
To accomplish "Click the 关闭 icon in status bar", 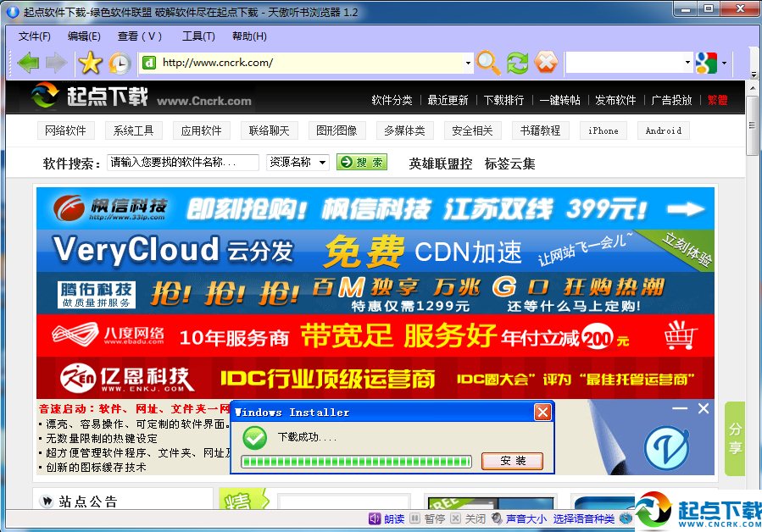I will 455,518.
